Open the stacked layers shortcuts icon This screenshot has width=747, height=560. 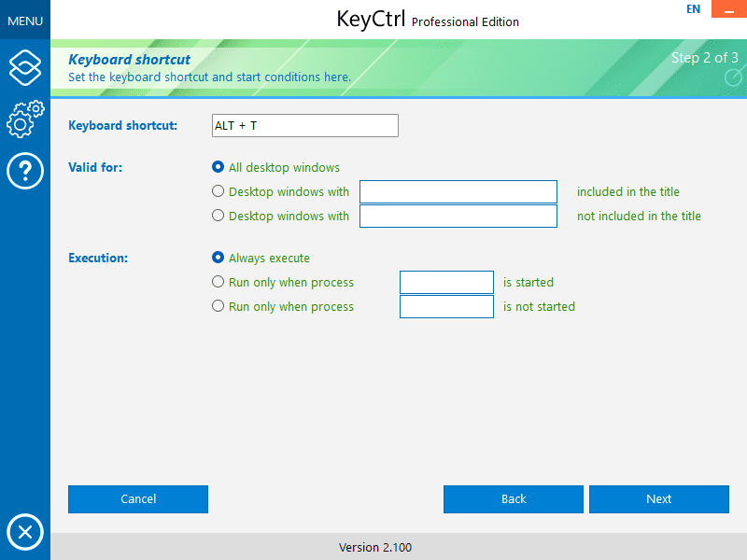point(25,67)
